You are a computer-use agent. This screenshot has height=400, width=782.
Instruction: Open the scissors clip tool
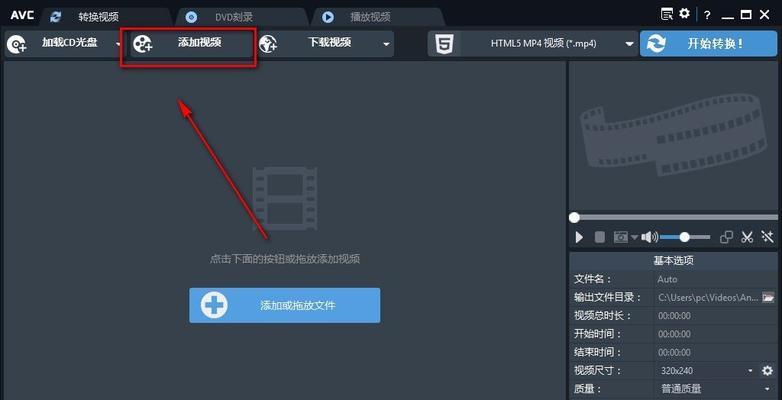click(747, 237)
